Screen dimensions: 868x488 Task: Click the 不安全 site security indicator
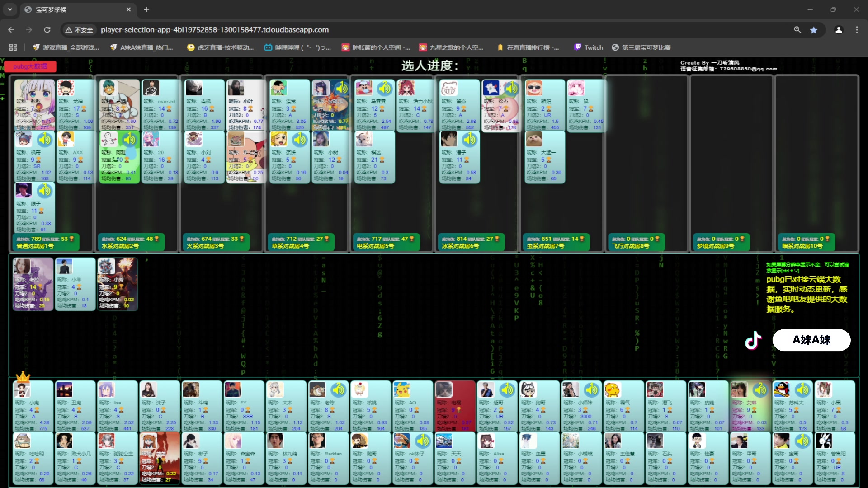tap(79, 30)
